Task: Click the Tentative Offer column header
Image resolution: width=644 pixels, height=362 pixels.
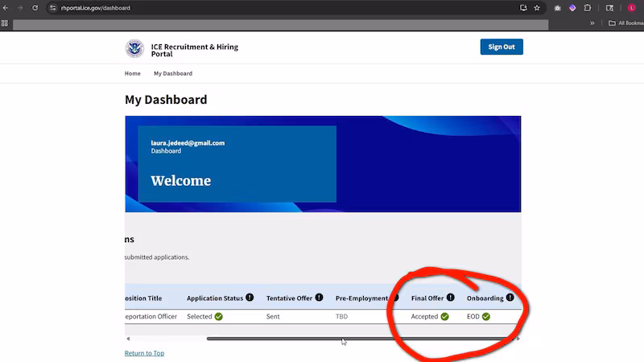Action: coord(289,298)
